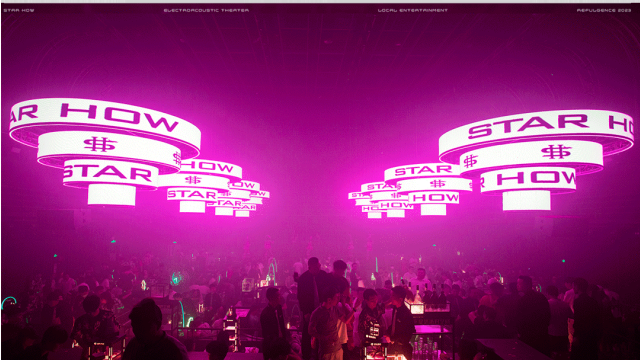
Task: Click the logo symbol on left second-tier ring
Action: pyautogui.click(x=100, y=144)
